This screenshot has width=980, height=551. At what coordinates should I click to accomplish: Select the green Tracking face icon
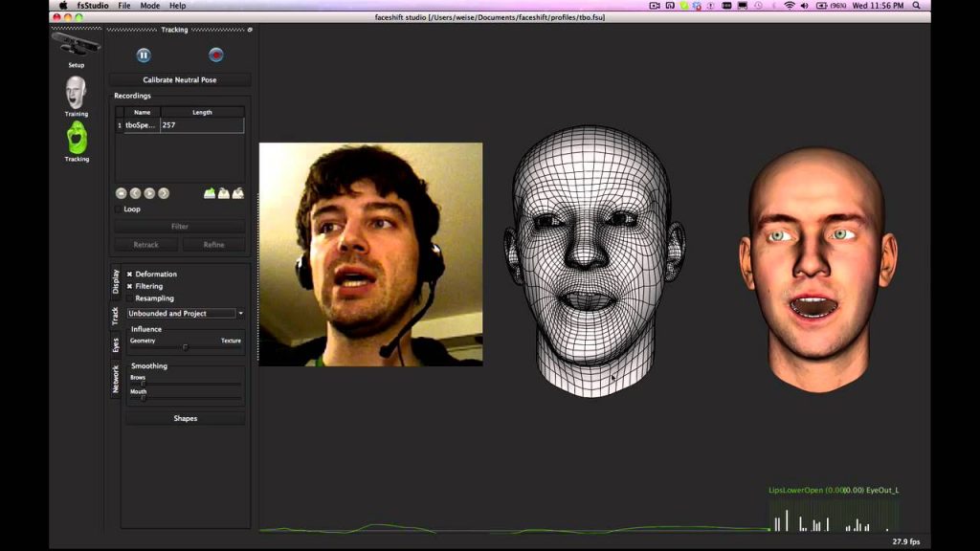[x=77, y=137]
